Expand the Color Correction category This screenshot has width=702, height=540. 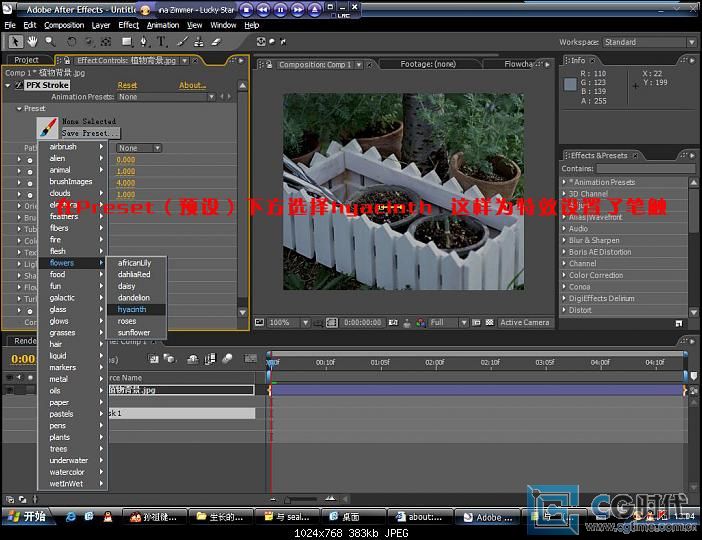pyautogui.click(x=565, y=275)
